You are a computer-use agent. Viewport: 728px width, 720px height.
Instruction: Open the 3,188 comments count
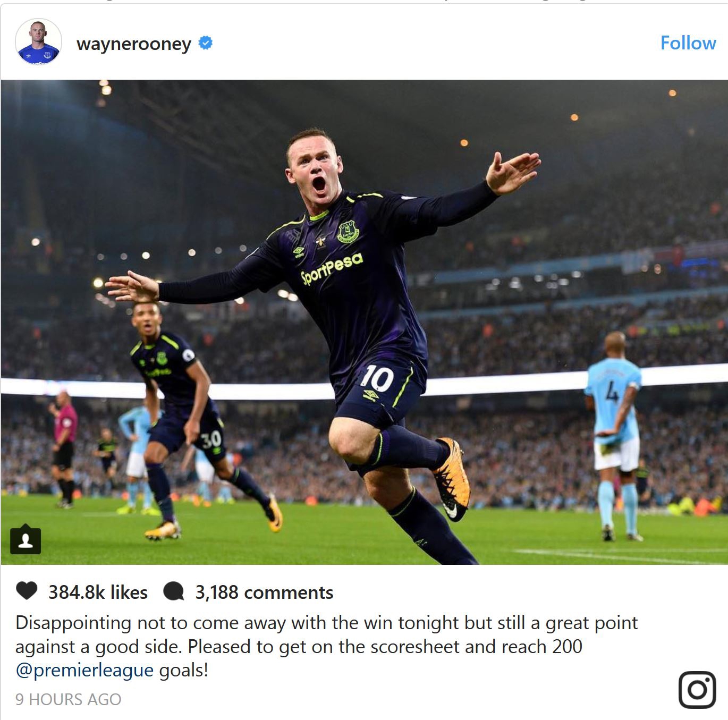click(x=264, y=592)
